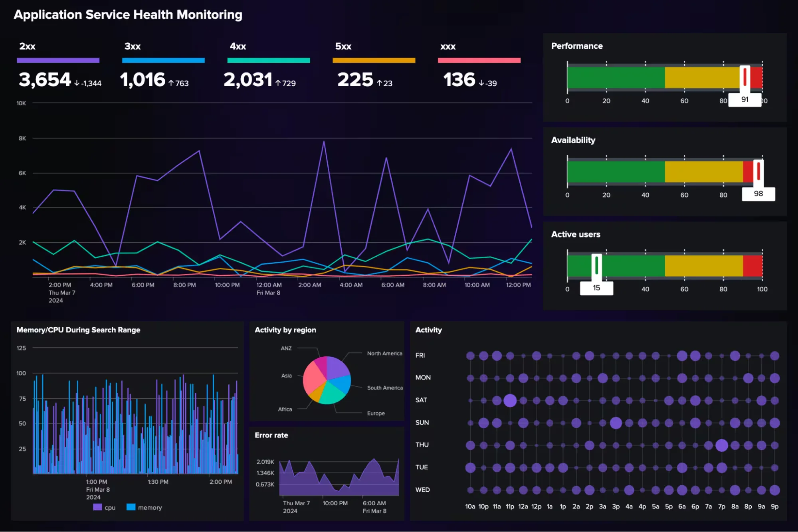Click the pink xxx color bar
This screenshot has width=798, height=532.
point(479,60)
